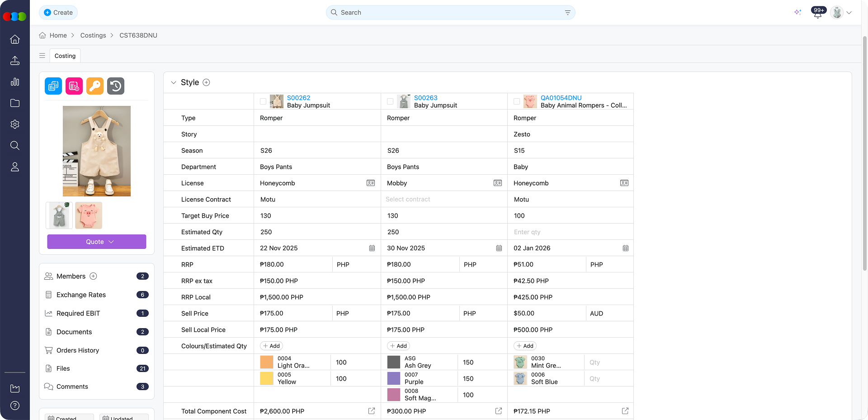Expand the Quote button dropdown

[x=112, y=242]
